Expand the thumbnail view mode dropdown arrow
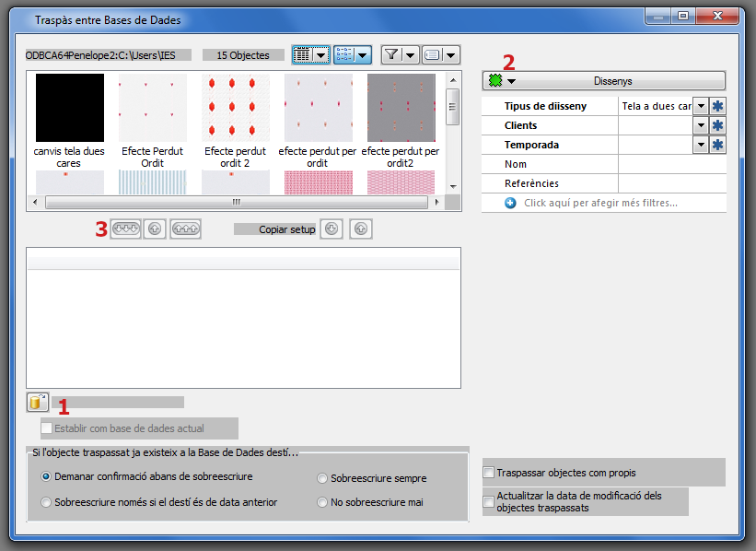The height and width of the screenshot is (551, 756). (321, 55)
